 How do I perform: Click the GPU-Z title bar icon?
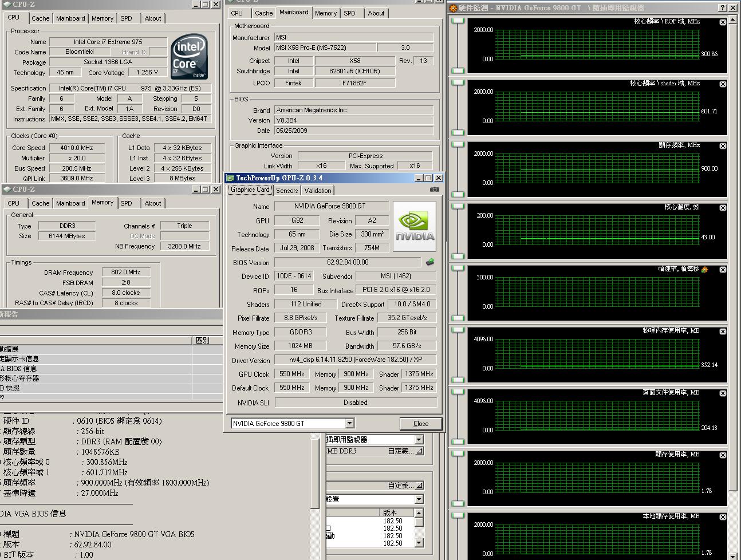[230, 178]
